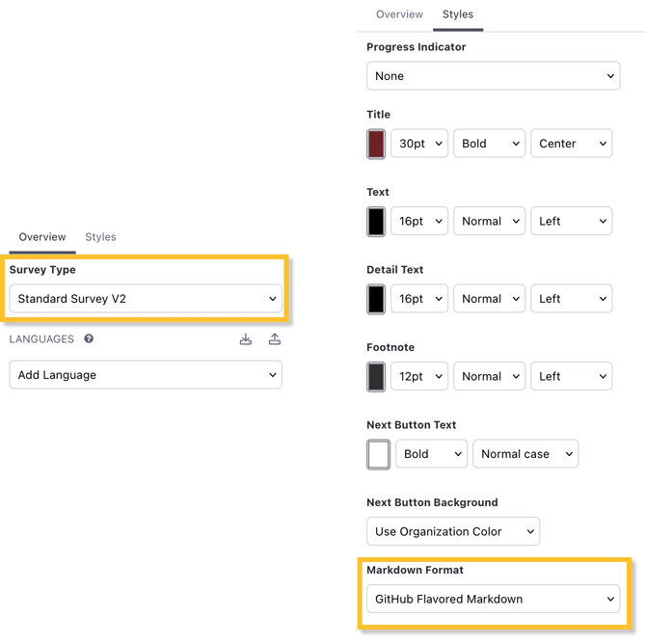Screen dimensions: 646x644
Task: Open the Title alignment Center dropdown
Action: point(571,144)
